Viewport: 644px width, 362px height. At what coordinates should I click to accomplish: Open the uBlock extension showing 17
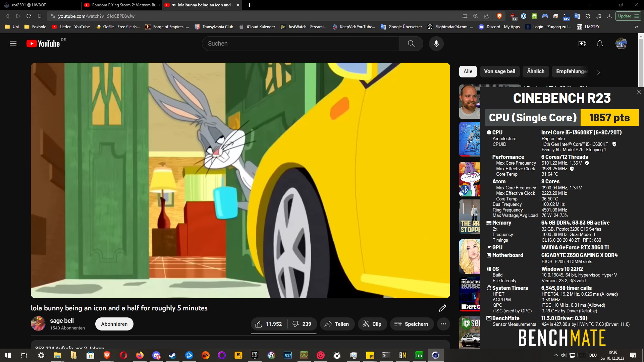pyautogui.click(x=513, y=16)
